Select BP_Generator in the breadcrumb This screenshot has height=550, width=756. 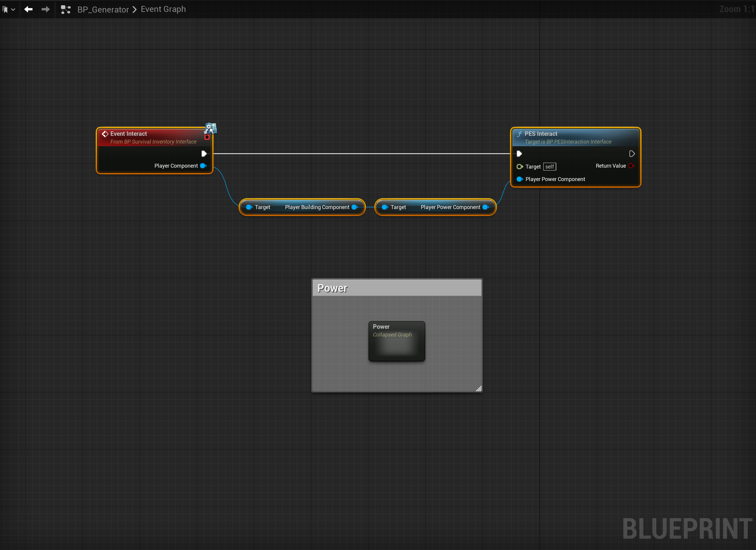[x=103, y=9]
